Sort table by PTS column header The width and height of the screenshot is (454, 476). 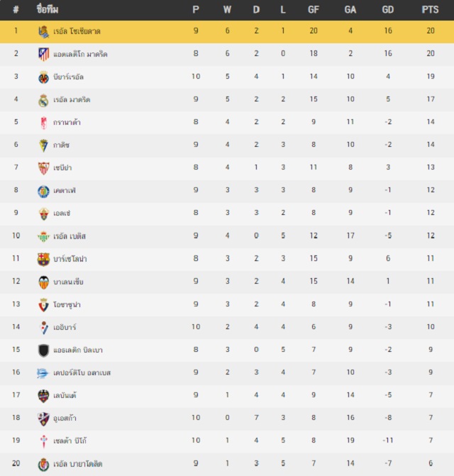[x=430, y=10]
